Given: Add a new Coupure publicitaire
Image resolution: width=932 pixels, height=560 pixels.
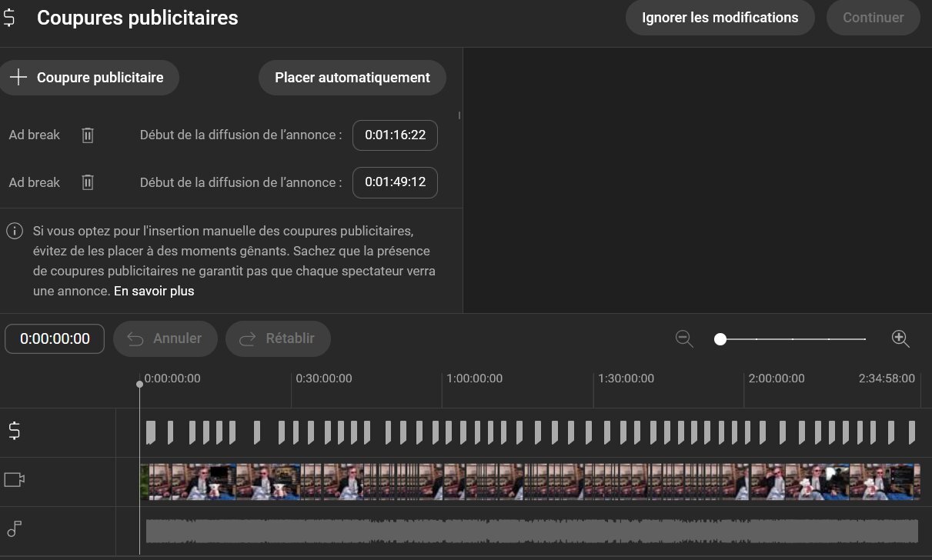Looking at the screenshot, I should click(x=88, y=78).
